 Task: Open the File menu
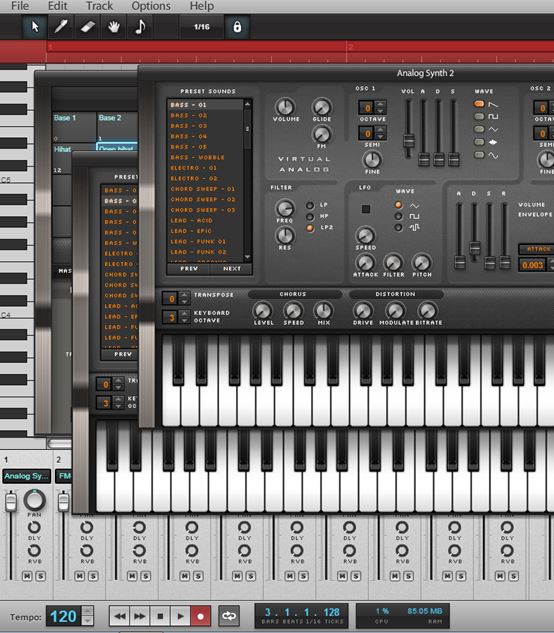coord(20,6)
